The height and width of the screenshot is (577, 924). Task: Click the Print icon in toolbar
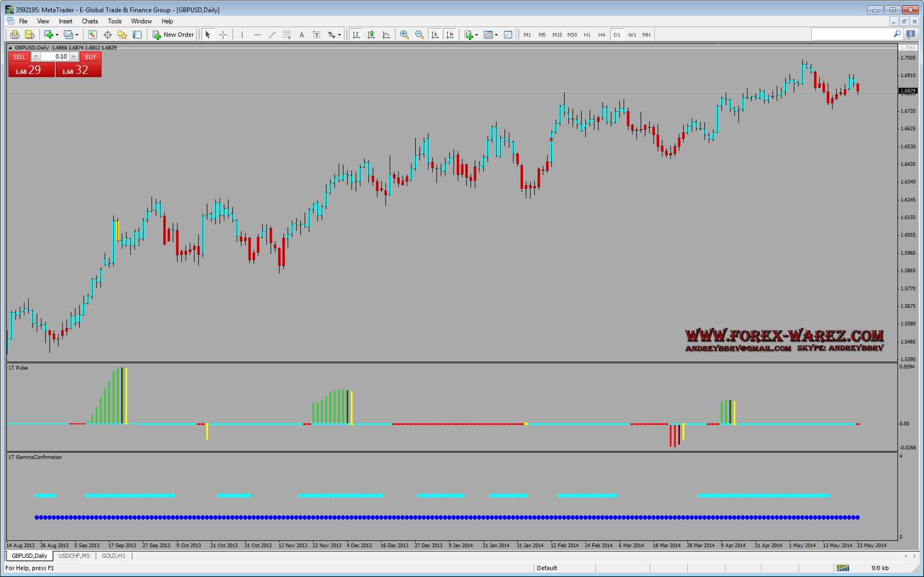(x=14, y=35)
